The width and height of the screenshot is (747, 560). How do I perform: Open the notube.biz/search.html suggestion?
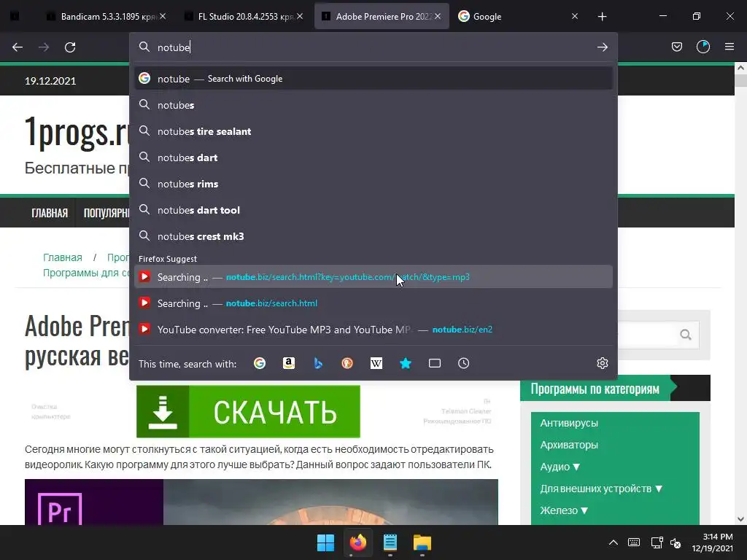point(373,303)
